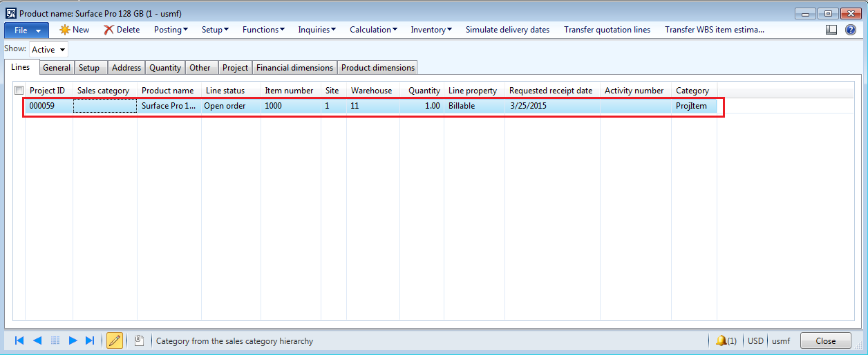The width and height of the screenshot is (868, 355).
Task: Click the Help question mark icon
Action: [x=851, y=30]
